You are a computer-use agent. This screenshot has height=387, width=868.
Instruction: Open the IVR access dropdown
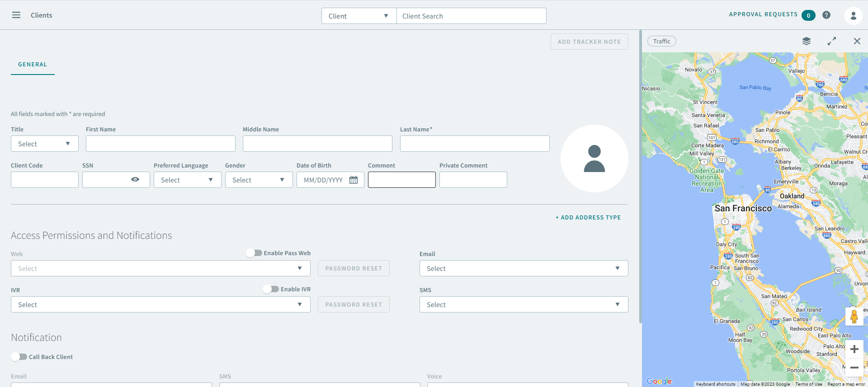coord(160,304)
